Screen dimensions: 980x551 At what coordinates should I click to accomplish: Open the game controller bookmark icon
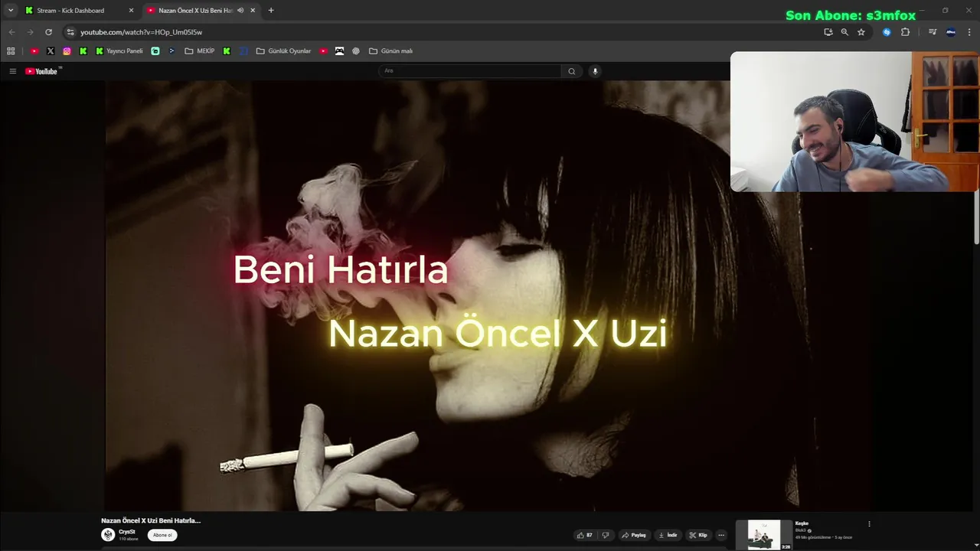(x=339, y=51)
